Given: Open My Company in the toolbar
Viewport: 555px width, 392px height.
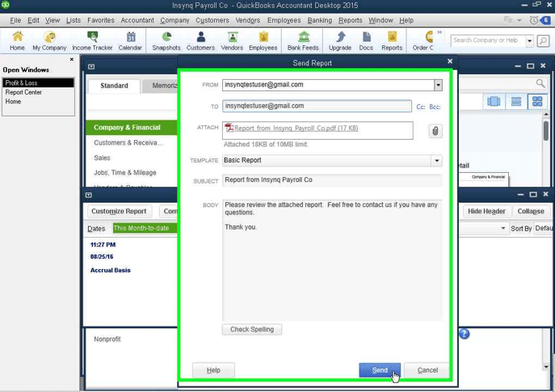Looking at the screenshot, I should click(x=49, y=40).
